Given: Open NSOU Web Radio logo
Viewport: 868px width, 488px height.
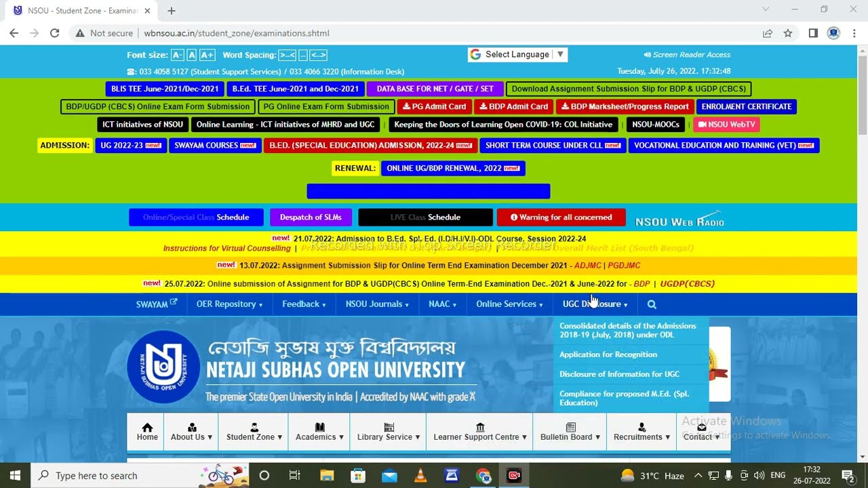Looking at the screenshot, I should [679, 219].
